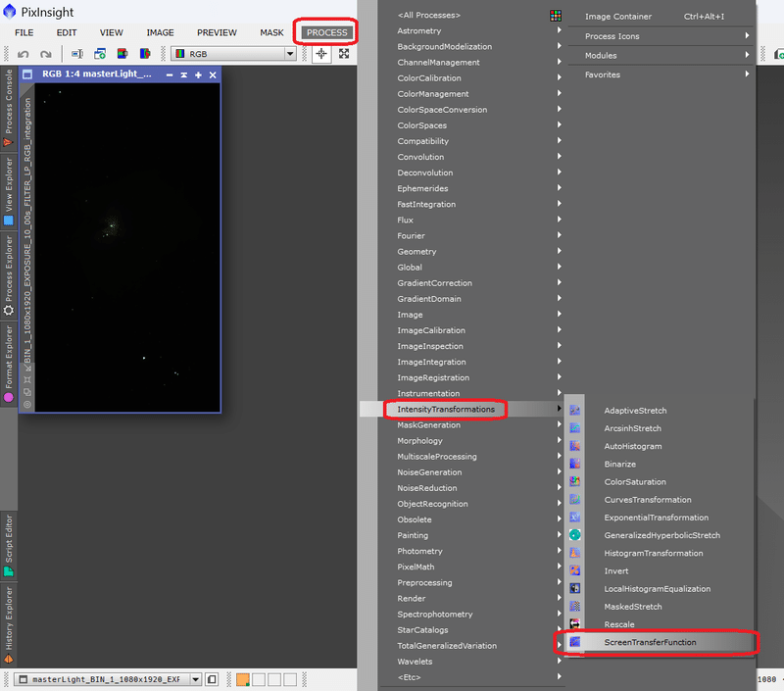
Task: Click the crosshair readout mode icon
Action: [x=321, y=54]
